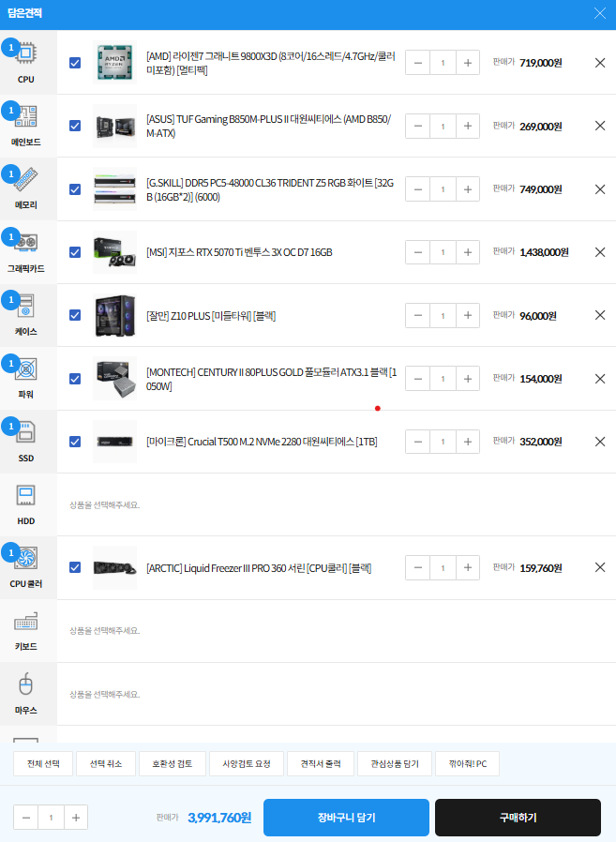This screenshot has width=616, height=842.
Task: Select the 키보드 category icon
Action: [25, 622]
